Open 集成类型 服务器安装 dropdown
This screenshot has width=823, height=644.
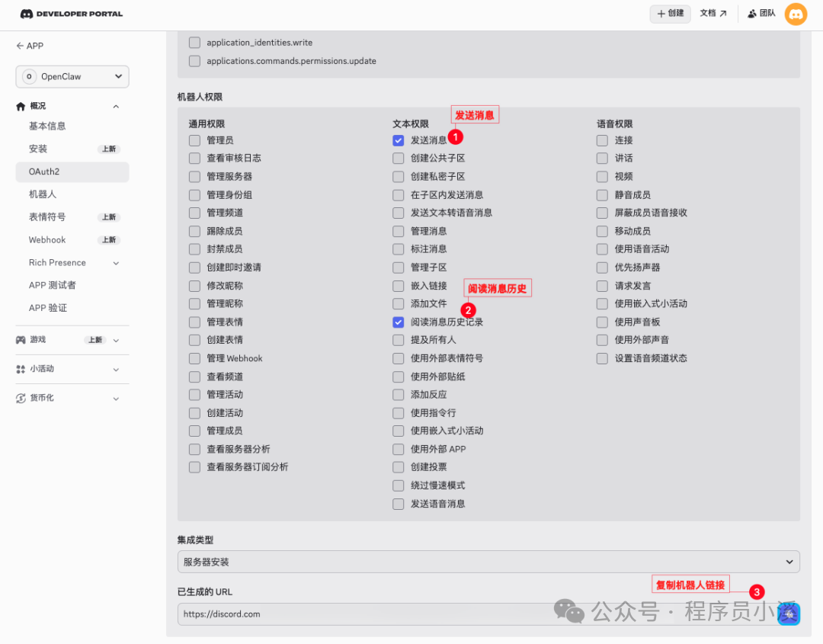pyautogui.click(x=488, y=562)
